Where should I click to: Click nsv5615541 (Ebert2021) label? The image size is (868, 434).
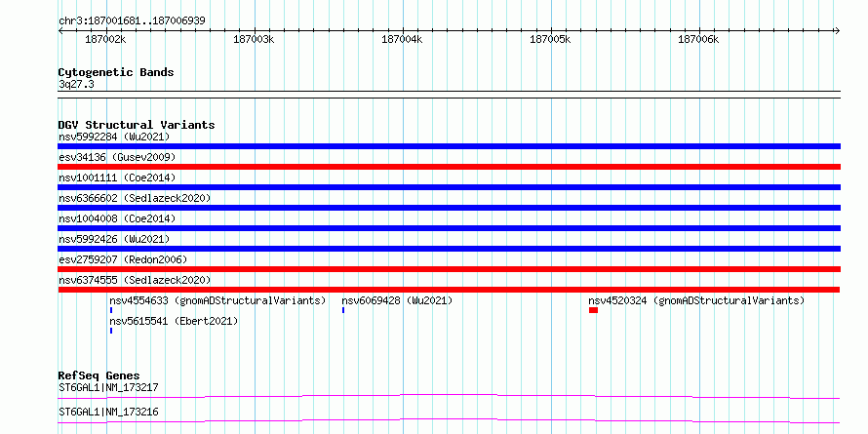click(x=174, y=321)
